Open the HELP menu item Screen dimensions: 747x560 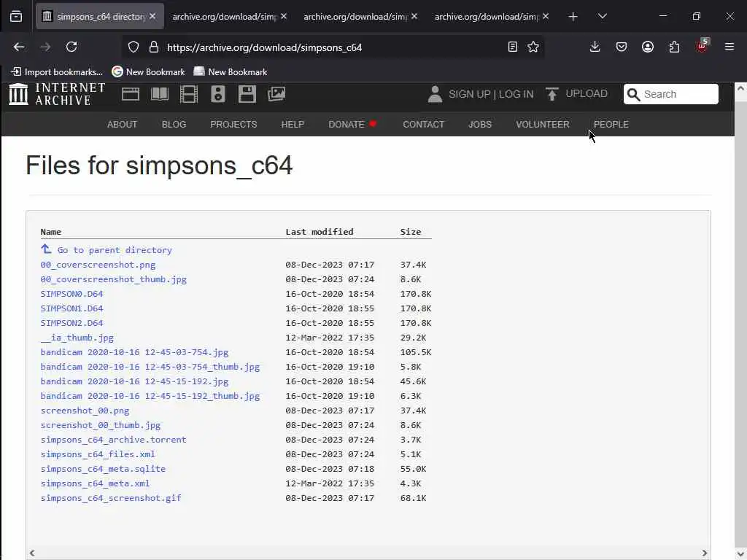pos(293,124)
